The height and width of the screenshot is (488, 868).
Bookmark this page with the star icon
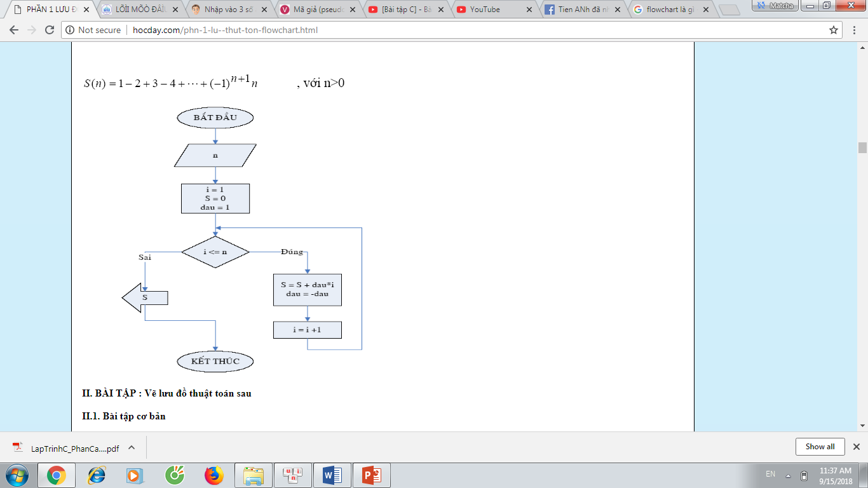tap(834, 30)
